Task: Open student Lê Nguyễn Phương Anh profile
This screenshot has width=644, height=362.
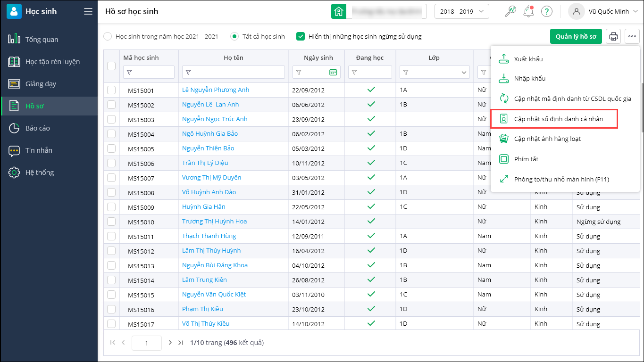Action: point(216,90)
